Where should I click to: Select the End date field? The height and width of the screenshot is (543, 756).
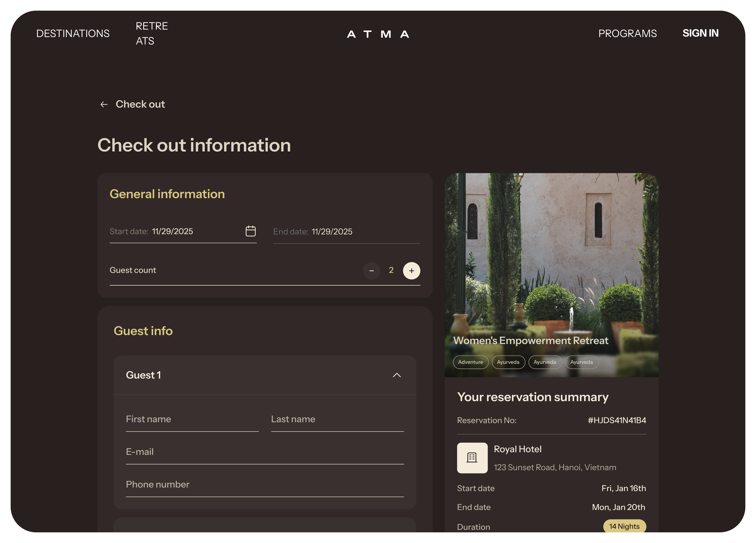(x=346, y=232)
